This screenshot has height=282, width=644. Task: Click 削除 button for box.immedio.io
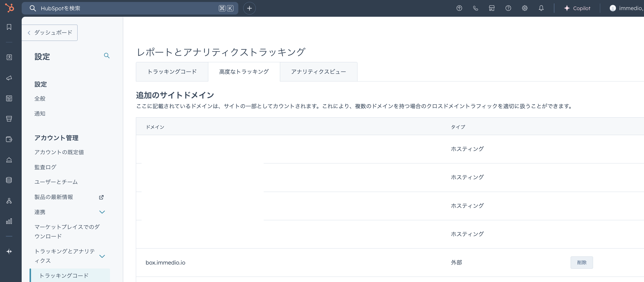pos(581,263)
